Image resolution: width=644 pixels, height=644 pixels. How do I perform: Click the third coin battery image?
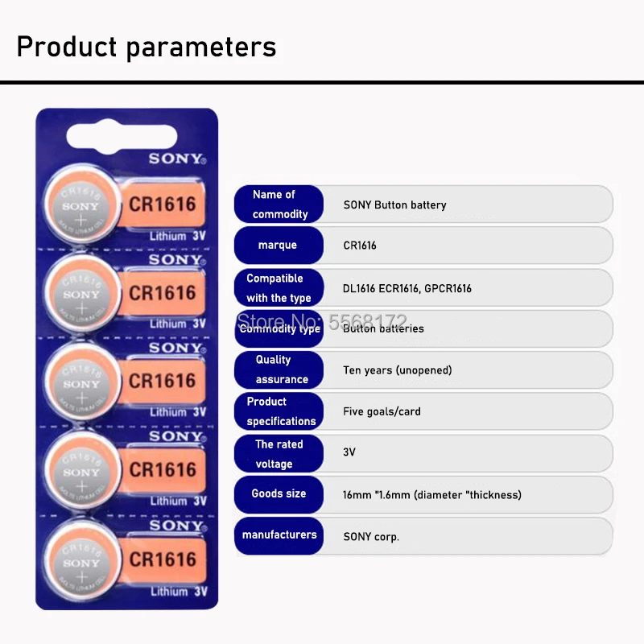coord(81,383)
